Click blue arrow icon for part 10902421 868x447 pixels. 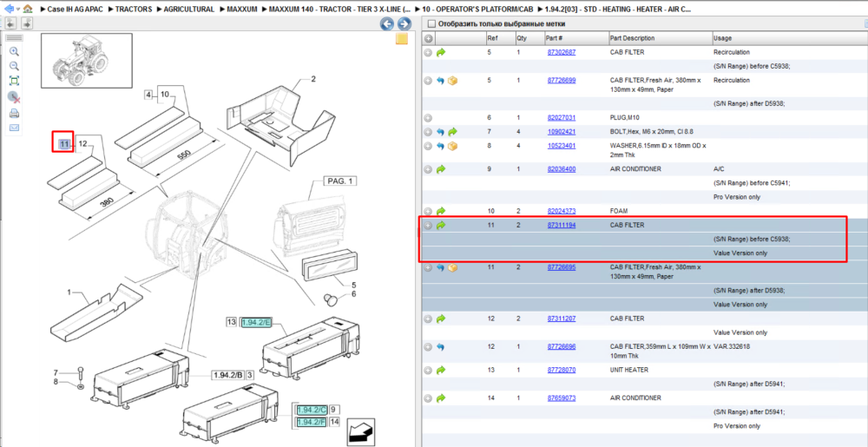click(x=441, y=132)
